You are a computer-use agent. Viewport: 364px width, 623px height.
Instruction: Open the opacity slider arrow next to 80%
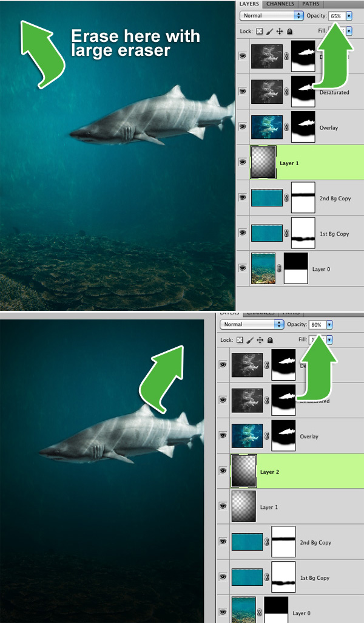tap(329, 324)
